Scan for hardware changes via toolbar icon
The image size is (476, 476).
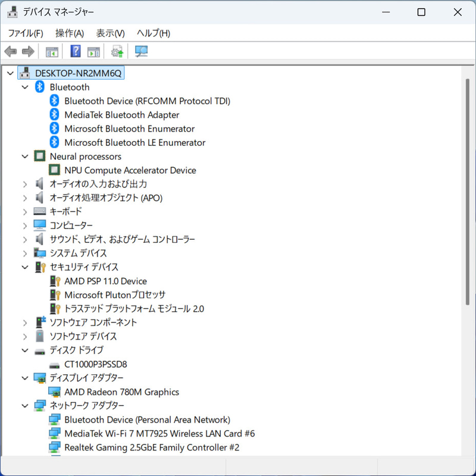[140, 51]
